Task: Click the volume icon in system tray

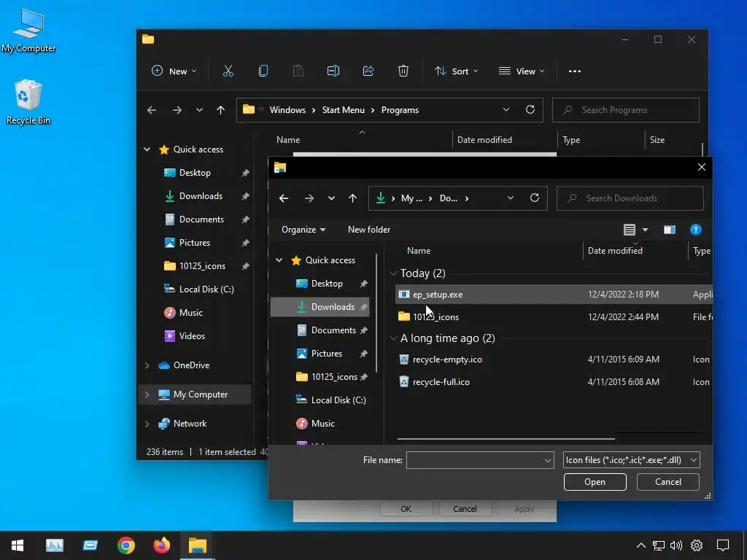Action: click(x=676, y=545)
